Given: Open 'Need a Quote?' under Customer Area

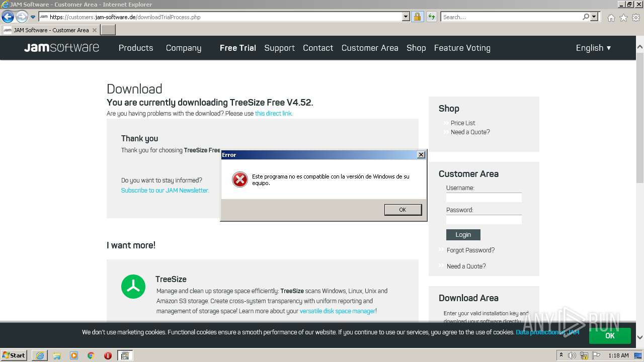Looking at the screenshot, I should click(466, 266).
